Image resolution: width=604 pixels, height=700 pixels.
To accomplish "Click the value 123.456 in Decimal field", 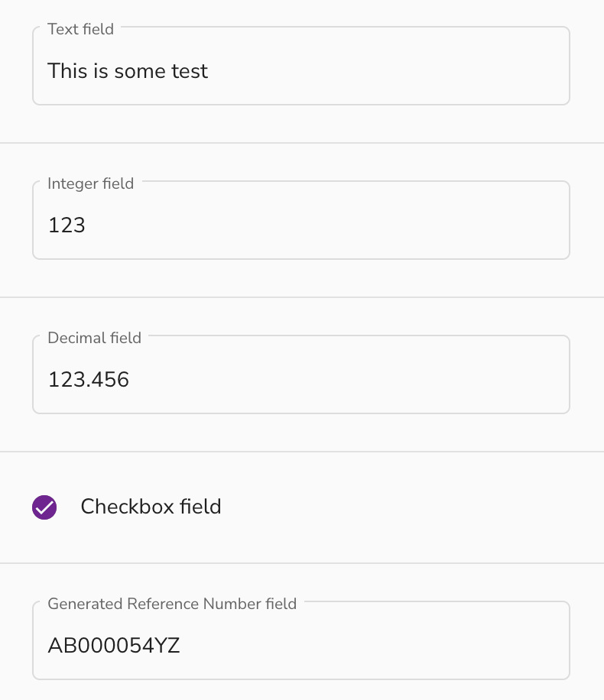I will 89,380.
